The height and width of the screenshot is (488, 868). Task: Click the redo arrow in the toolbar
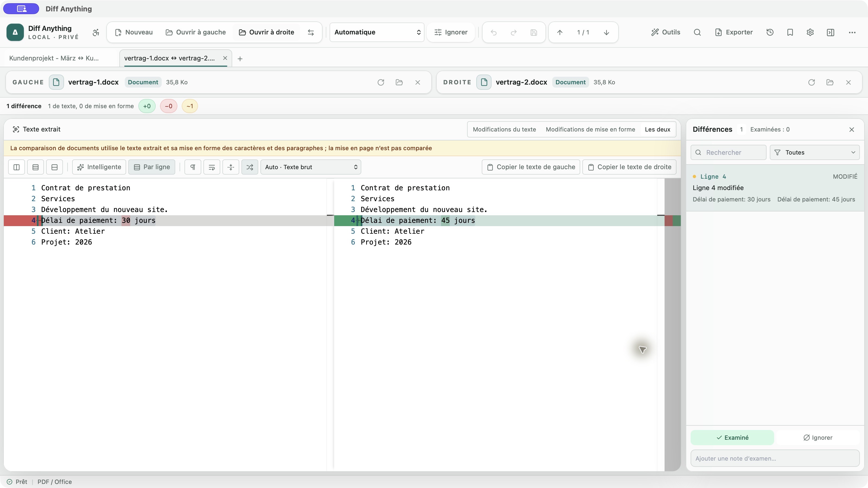click(x=513, y=32)
